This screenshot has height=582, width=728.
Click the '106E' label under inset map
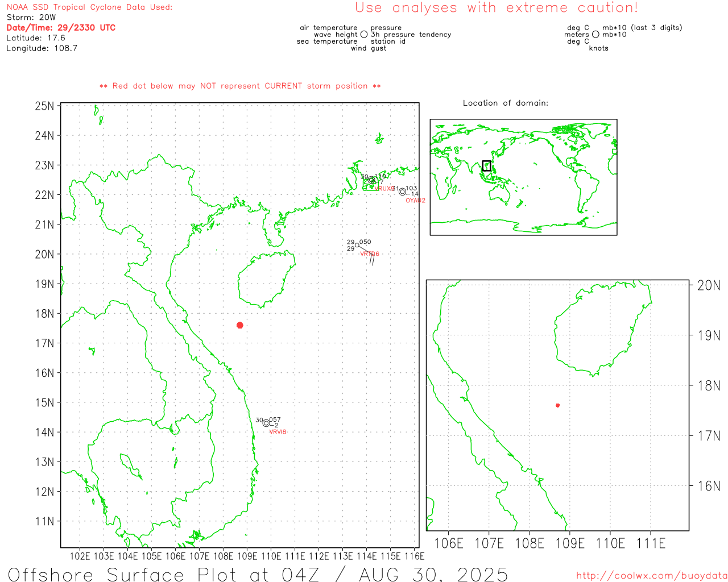click(449, 543)
